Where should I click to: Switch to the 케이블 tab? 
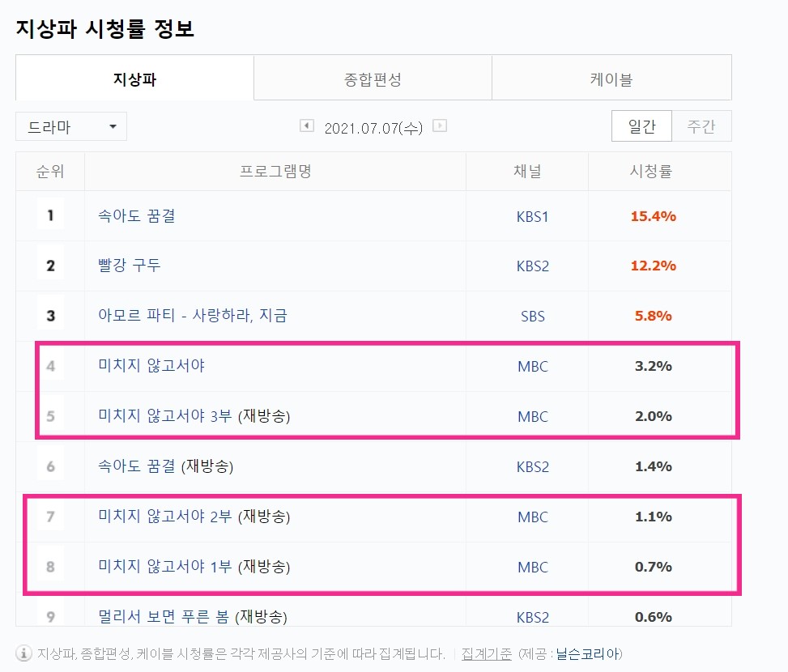610,77
